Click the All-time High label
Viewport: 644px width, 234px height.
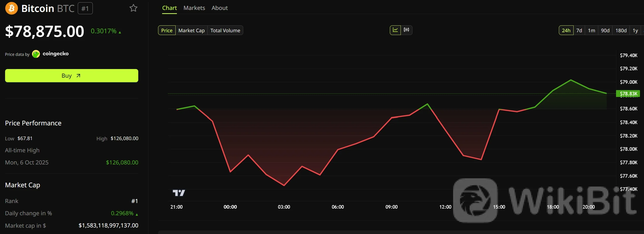22,150
